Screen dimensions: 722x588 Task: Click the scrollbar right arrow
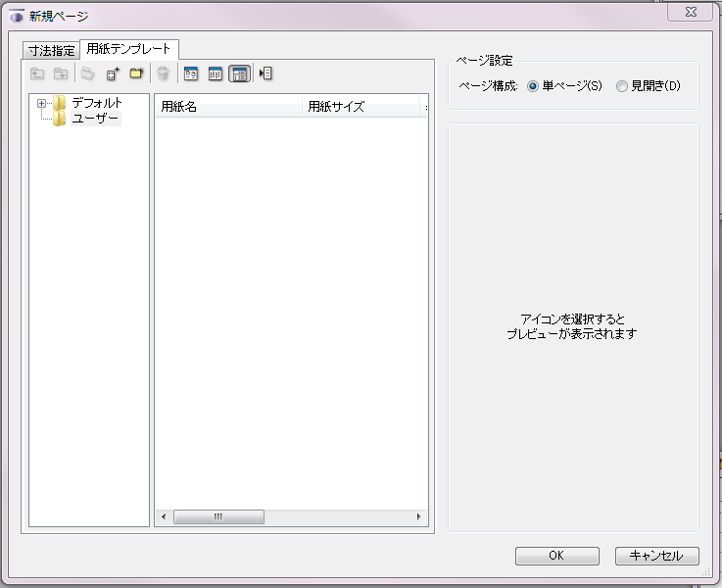[418, 516]
